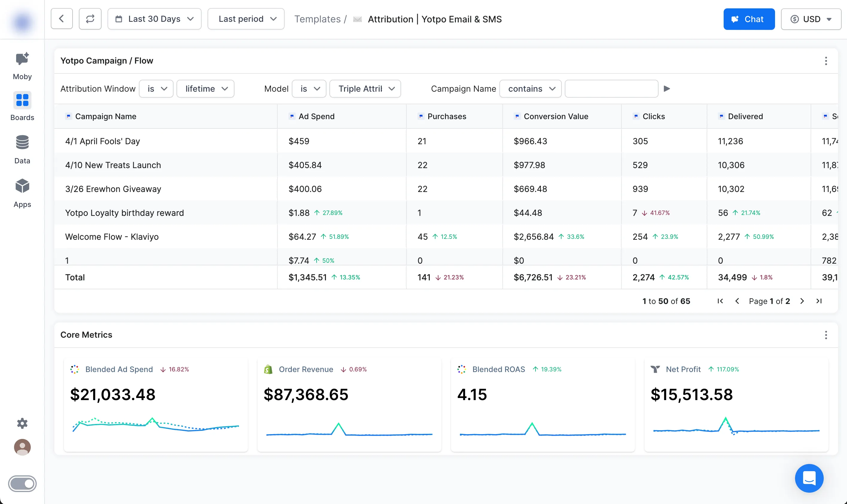Screen dimensions: 847x504
Task: Click the blue Chat button
Action: pyautogui.click(x=749, y=19)
